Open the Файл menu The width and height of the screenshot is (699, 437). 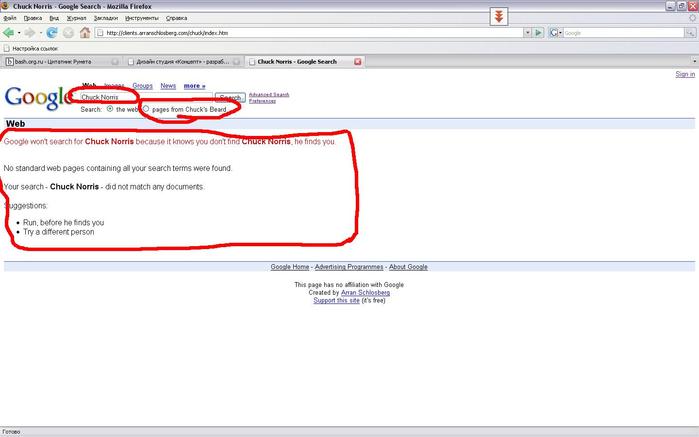[10, 18]
